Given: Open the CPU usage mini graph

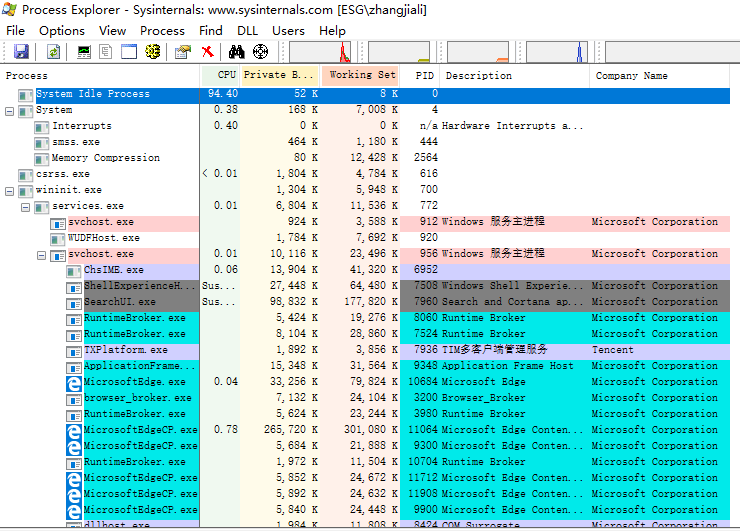Looking at the screenshot, I should click(320, 52).
